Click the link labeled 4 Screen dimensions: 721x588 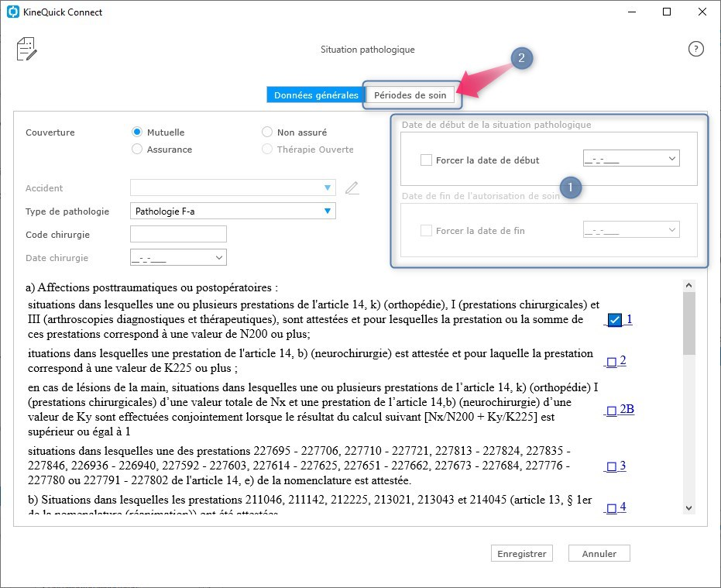pyautogui.click(x=623, y=507)
